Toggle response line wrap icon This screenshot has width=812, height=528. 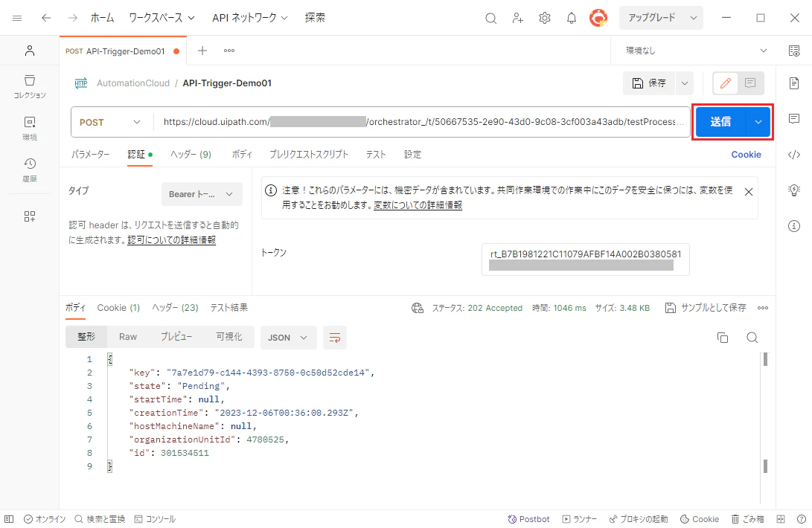[334, 338]
